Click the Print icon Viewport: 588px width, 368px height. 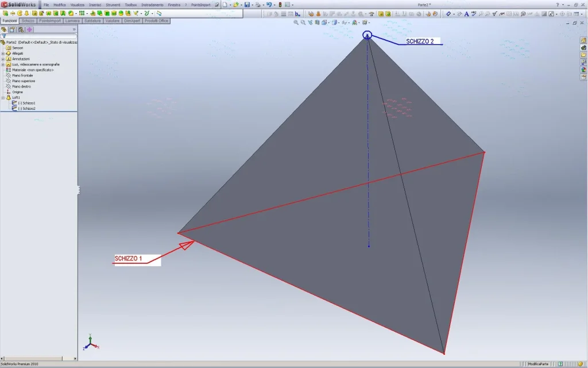tap(258, 5)
